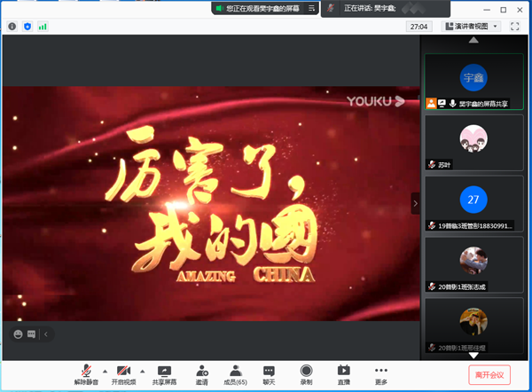Screen dimensions: 532x392
Task: Turn on the camera (开启视频)
Action: [124, 374]
